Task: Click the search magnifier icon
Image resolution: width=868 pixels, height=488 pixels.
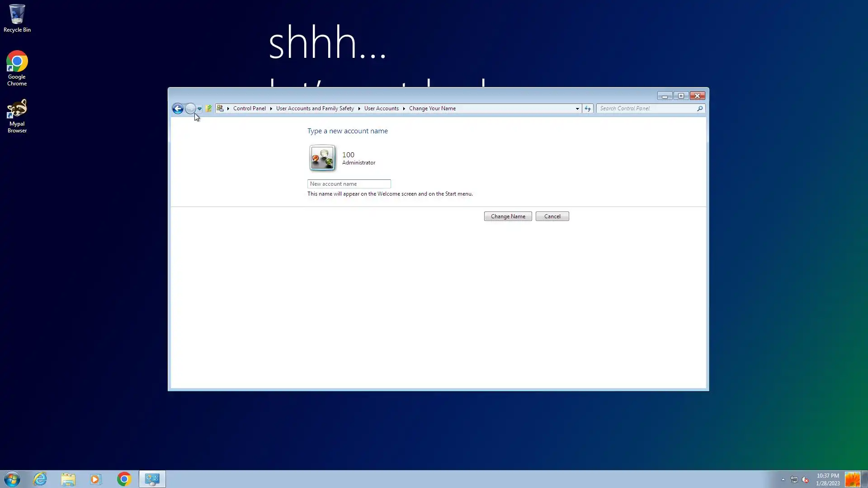Action: [700, 108]
